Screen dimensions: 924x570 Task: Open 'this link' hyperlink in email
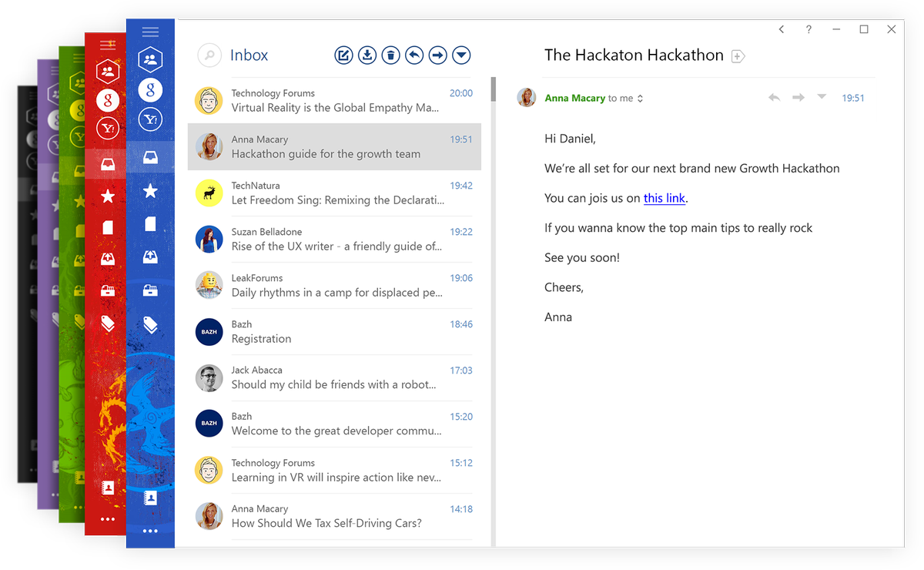pyautogui.click(x=665, y=198)
